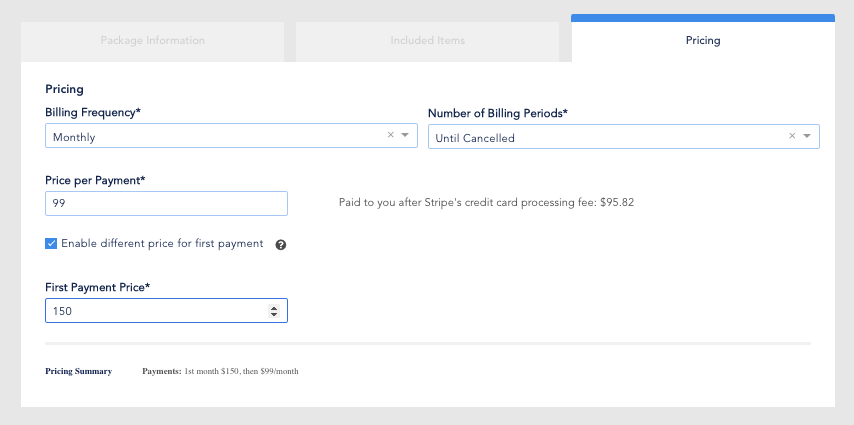This screenshot has width=854, height=425.
Task: Click the Pricing Summary payments line
Action: tap(220, 372)
